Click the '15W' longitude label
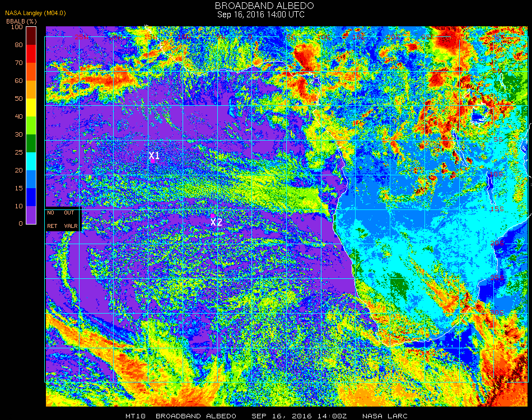Image resolution: width=532 pixels, height=420 pixels. click(150, 37)
